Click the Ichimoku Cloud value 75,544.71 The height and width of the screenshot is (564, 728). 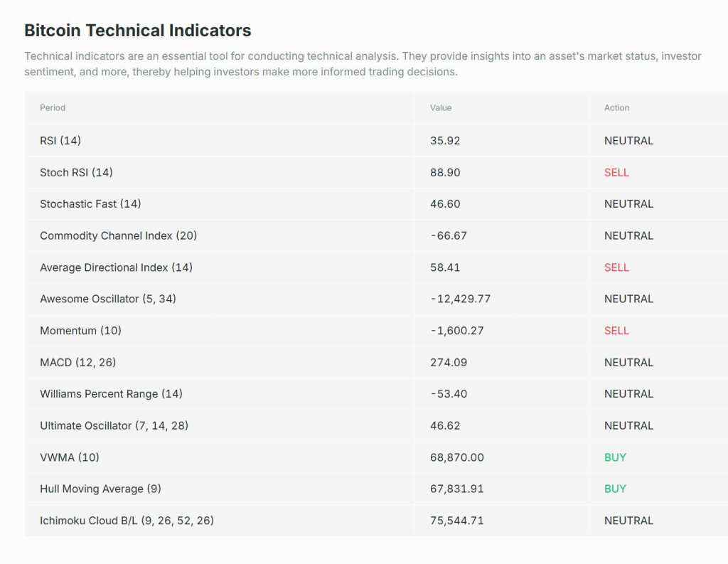(x=457, y=521)
